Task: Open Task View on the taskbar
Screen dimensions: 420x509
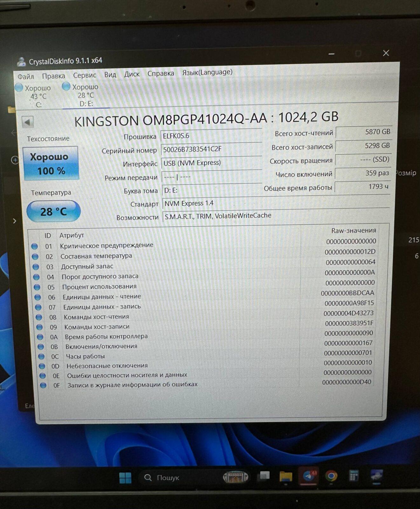Action: pos(264,476)
